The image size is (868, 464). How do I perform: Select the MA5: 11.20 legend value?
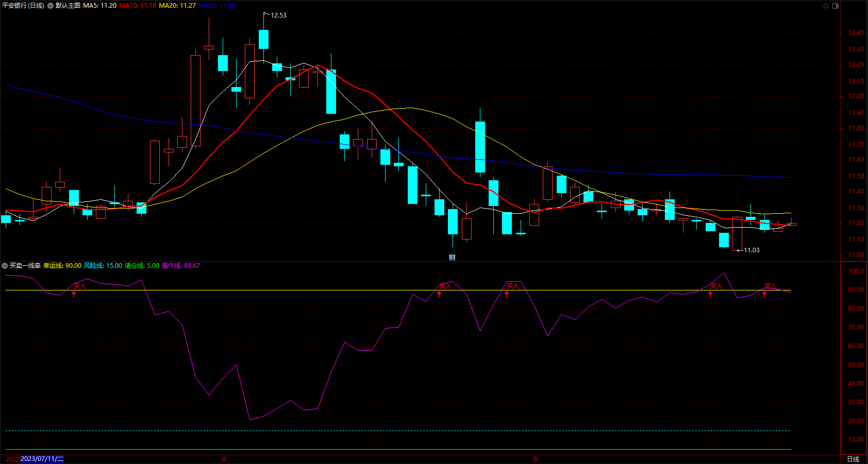click(100, 6)
